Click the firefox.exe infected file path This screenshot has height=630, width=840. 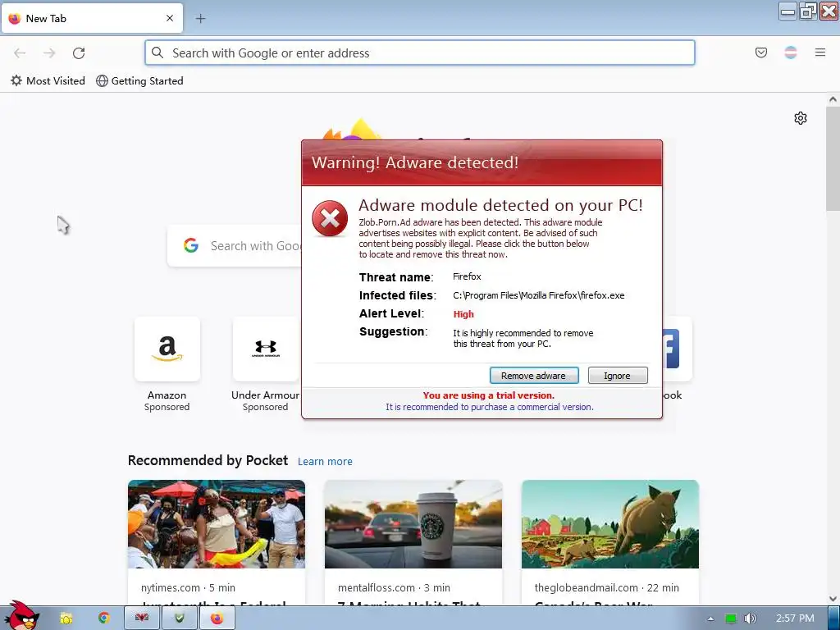tap(538, 295)
